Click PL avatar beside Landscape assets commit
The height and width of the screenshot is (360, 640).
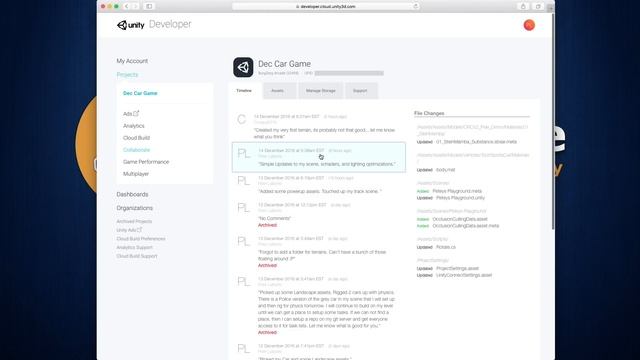[244, 282]
